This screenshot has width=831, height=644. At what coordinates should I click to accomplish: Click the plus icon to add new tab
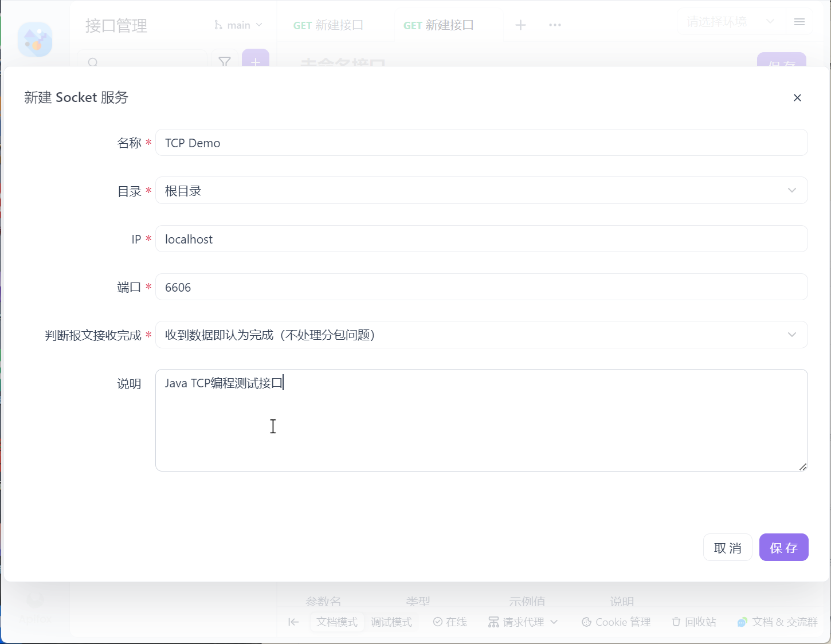click(520, 25)
